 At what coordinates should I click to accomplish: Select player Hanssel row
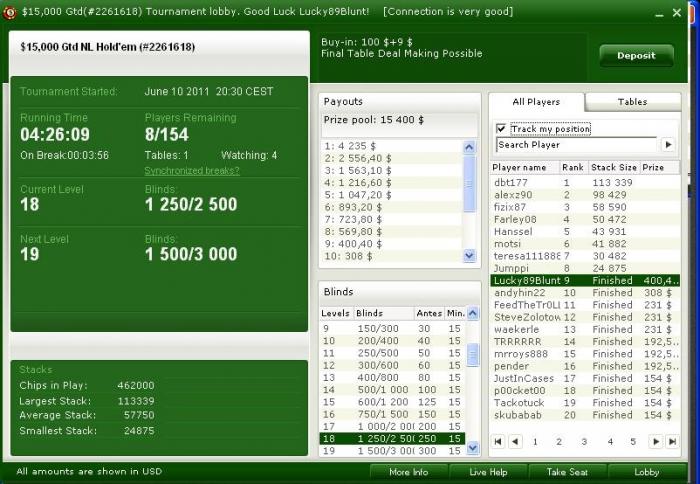[585, 232]
